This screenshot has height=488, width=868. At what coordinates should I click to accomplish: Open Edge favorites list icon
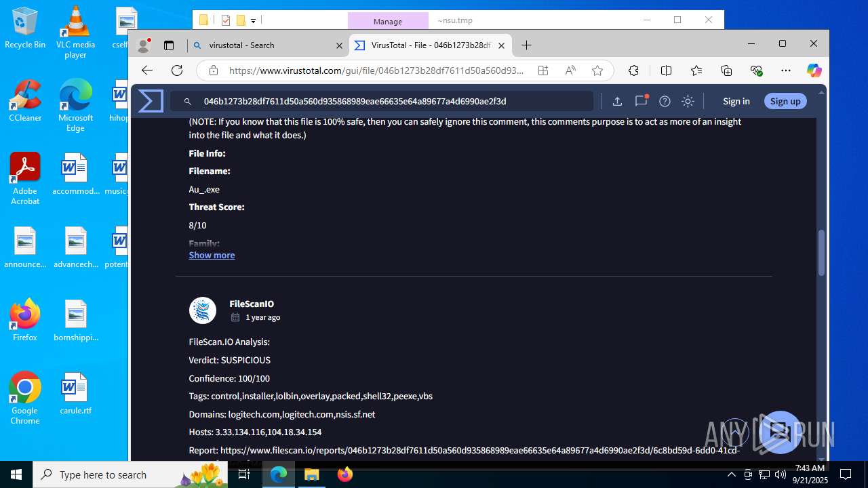(x=696, y=70)
